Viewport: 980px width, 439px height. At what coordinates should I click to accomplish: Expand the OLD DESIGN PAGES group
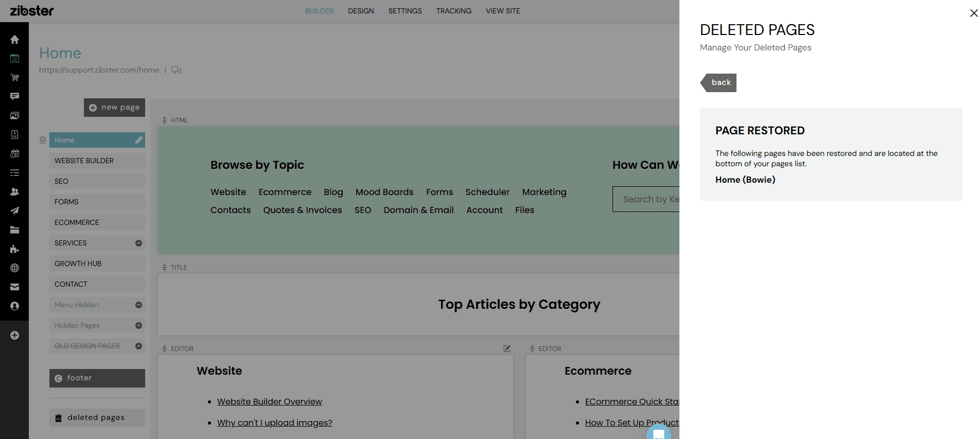[x=138, y=346]
